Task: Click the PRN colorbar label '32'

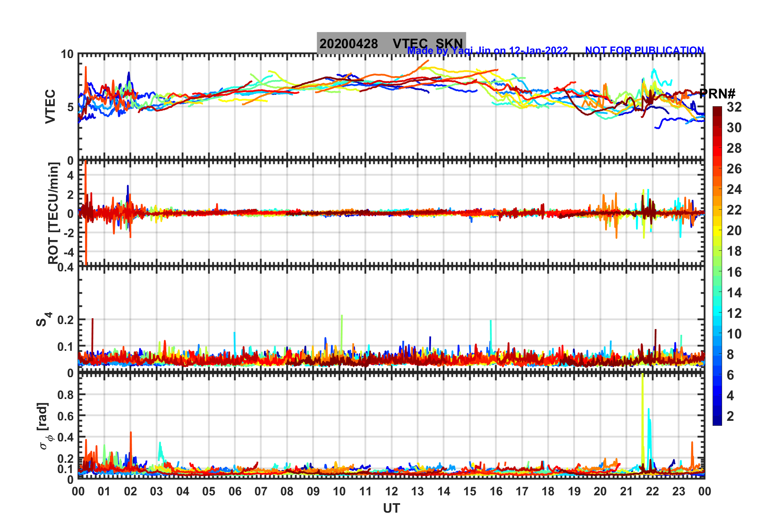Action: click(734, 107)
